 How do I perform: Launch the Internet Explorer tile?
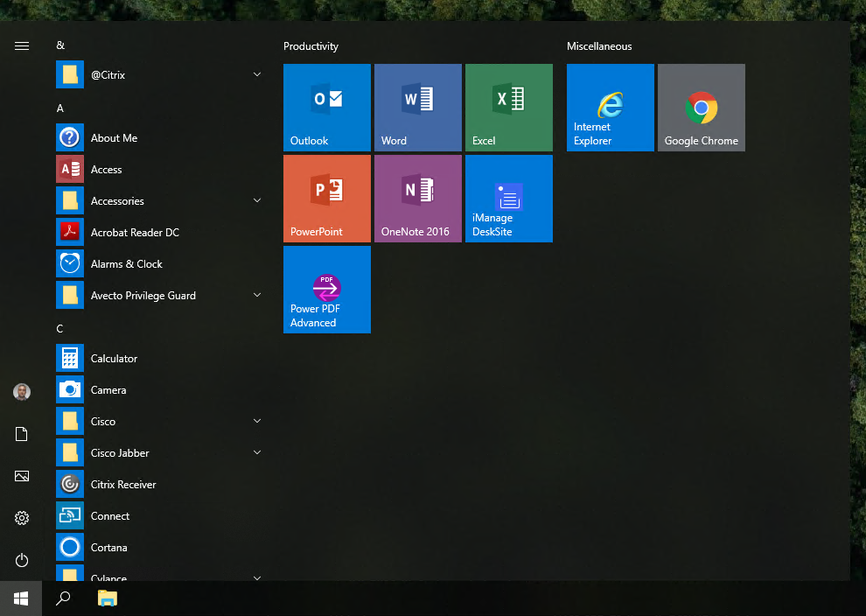click(611, 107)
